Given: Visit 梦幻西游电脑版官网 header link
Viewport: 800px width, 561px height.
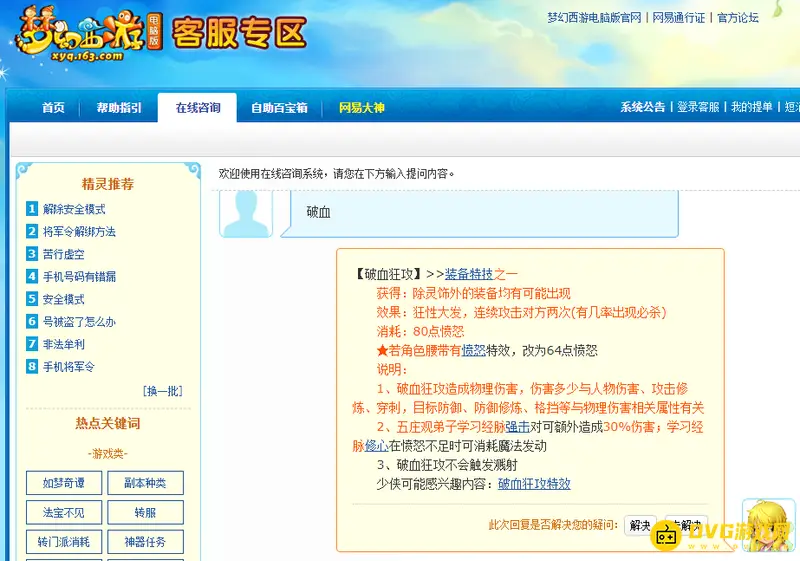Looking at the screenshot, I should coord(594,18).
